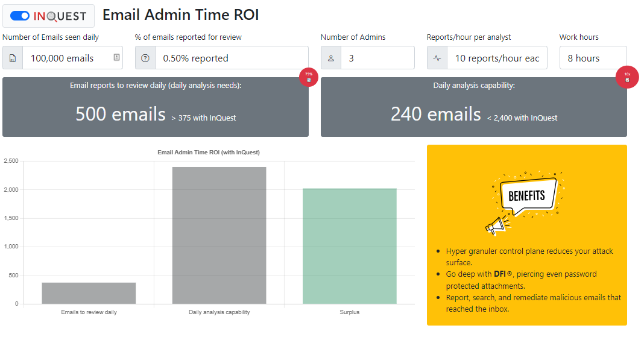Screen dimensions: 644x337
Task: Click the 'Work hours' label
Action: coord(579,37)
